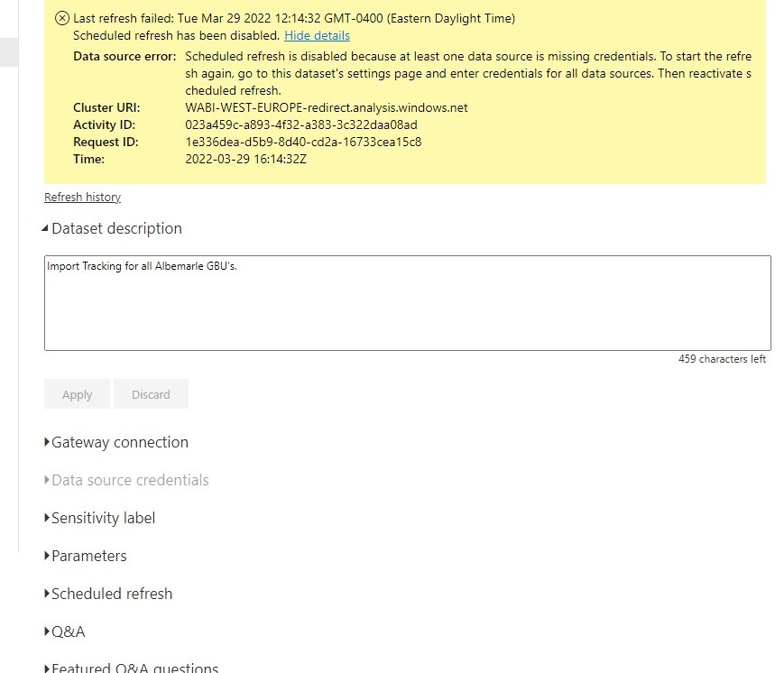Image resolution: width=784 pixels, height=673 pixels.
Task: Expand the Gateway connection section
Action: (116, 442)
